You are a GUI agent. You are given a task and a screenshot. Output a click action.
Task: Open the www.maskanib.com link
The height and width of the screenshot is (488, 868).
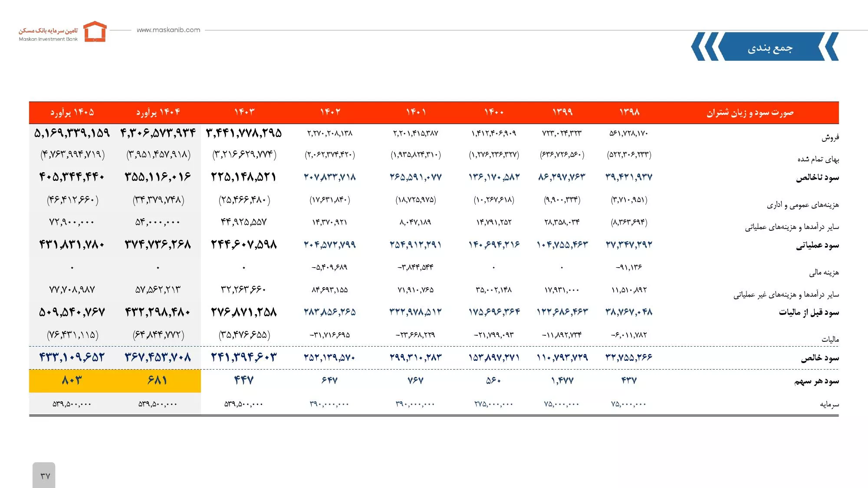(168, 30)
